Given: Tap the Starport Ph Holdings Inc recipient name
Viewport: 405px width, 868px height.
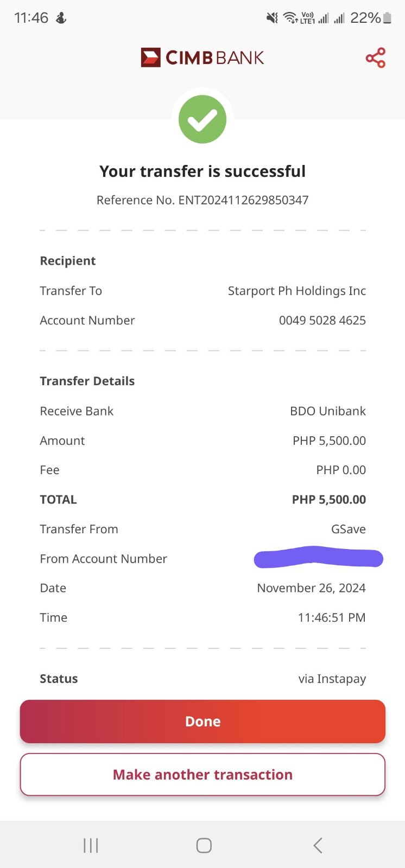Looking at the screenshot, I should (x=296, y=291).
